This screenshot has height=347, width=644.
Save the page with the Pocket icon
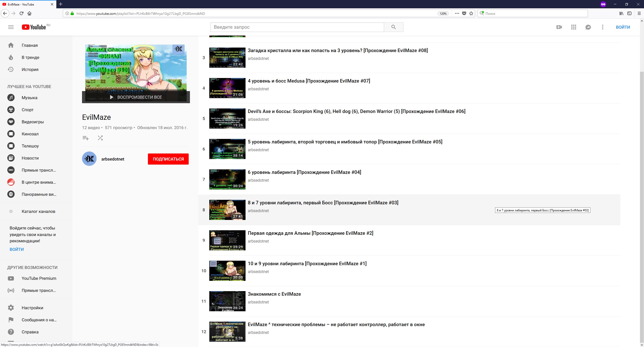(464, 14)
